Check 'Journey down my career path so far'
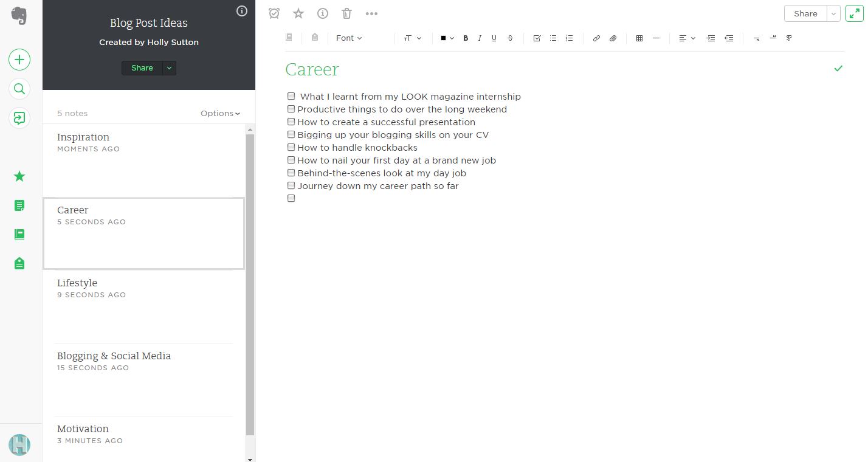The image size is (868, 462). pos(291,185)
